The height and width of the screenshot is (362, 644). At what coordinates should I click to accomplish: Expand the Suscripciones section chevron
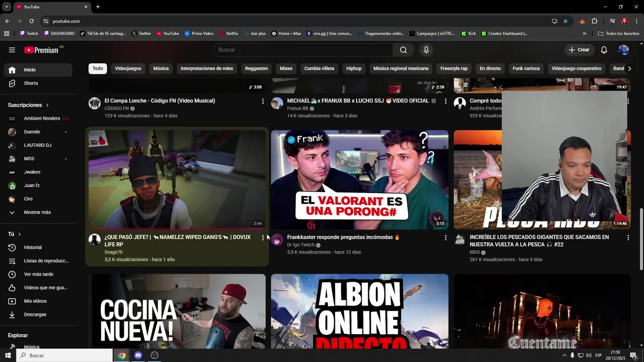(x=47, y=105)
